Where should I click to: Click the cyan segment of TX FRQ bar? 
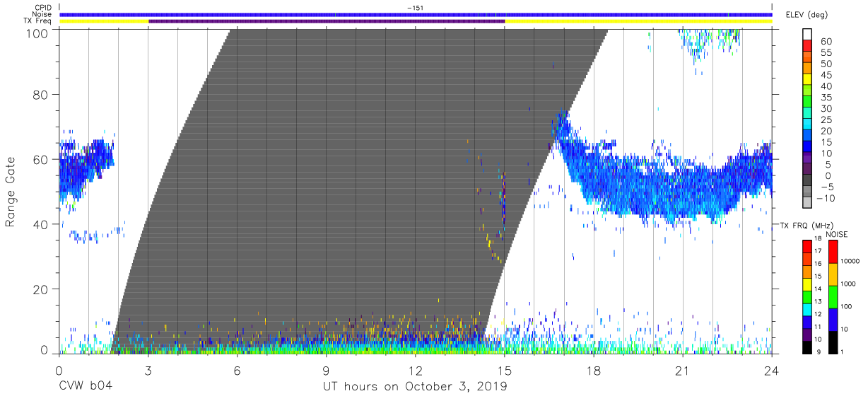[x=807, y=309]
